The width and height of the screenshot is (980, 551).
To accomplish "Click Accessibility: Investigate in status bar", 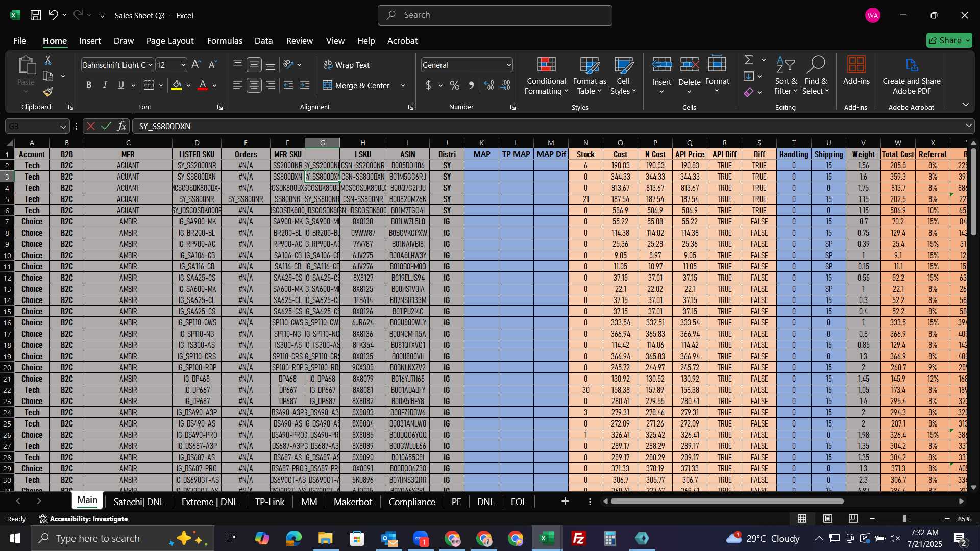I will coord(83,519).
